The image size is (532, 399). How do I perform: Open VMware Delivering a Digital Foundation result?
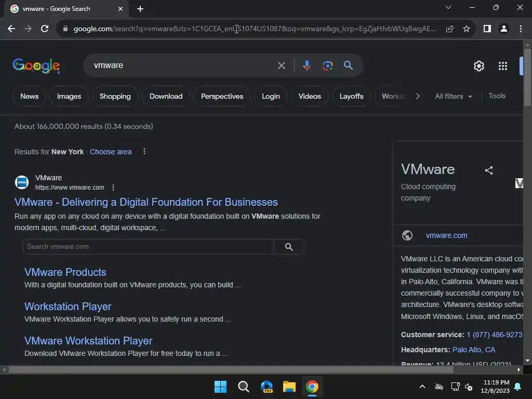click(146, 202)
